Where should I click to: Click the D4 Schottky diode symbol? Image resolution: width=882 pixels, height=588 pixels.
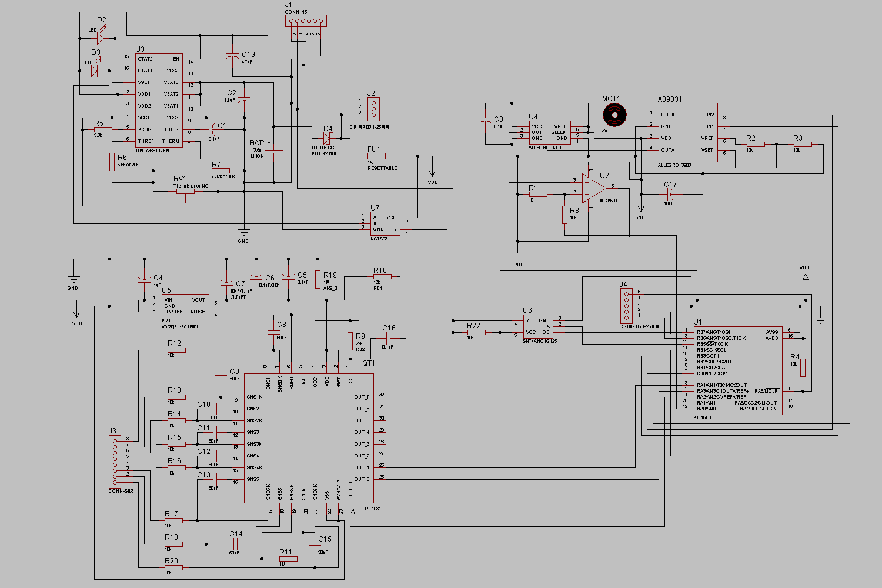click(x=327, y=138)
